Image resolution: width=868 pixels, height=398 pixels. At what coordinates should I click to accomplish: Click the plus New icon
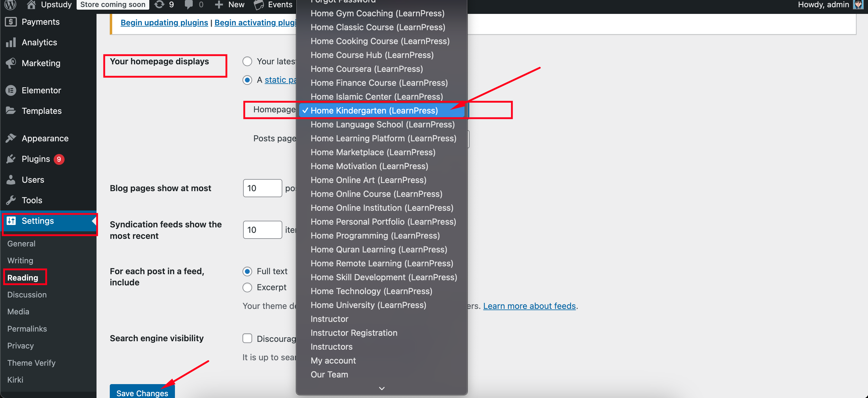pyautogui.click(x=219, y=5)
